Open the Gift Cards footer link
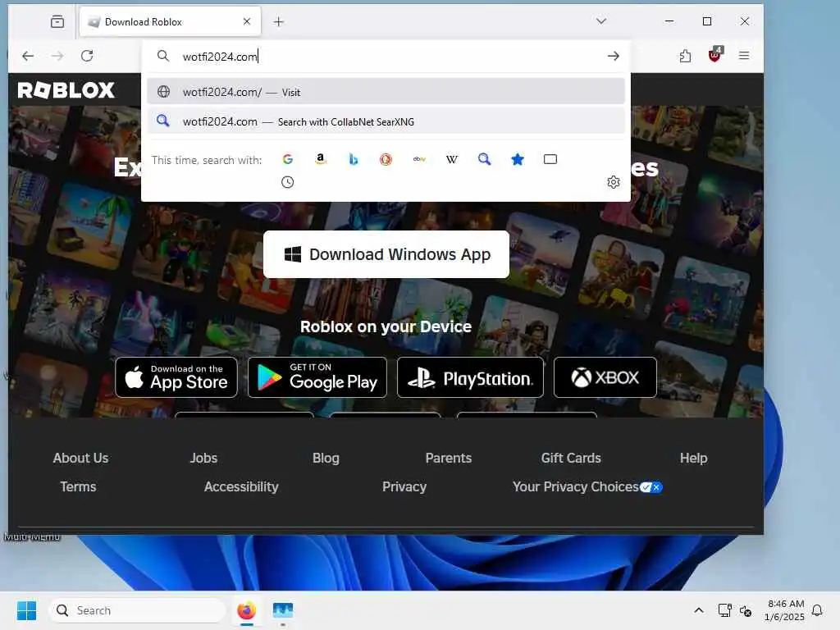Image resolution: width=840 pixels, height=630 pixels. (571, 458)
